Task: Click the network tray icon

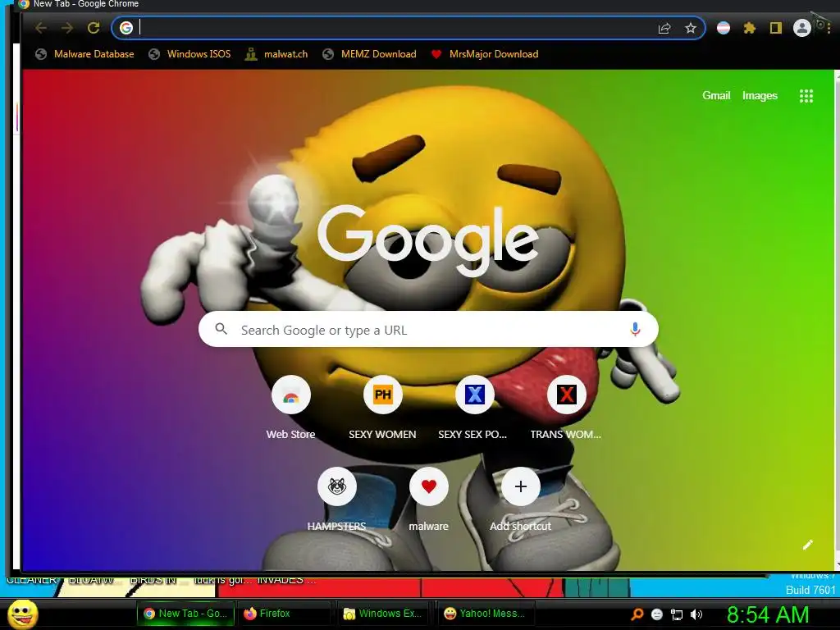Action: tap(677, 615)
